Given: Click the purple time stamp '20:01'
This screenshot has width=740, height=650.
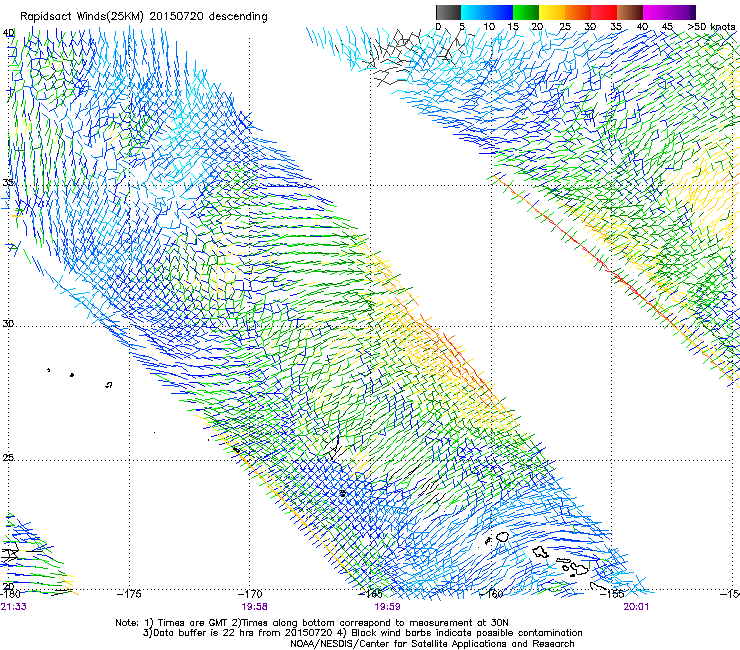Looking at the screenshot, I should (636, 607).
